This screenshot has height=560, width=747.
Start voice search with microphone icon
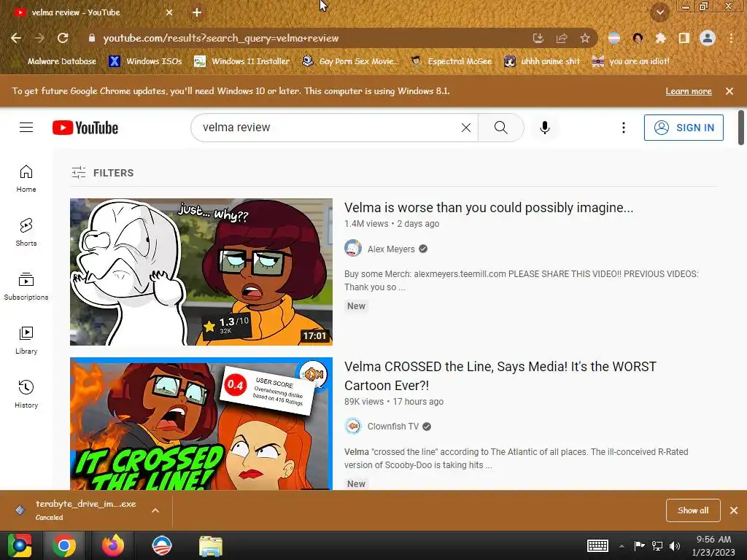pyautogui.click(x=544, y=127)
